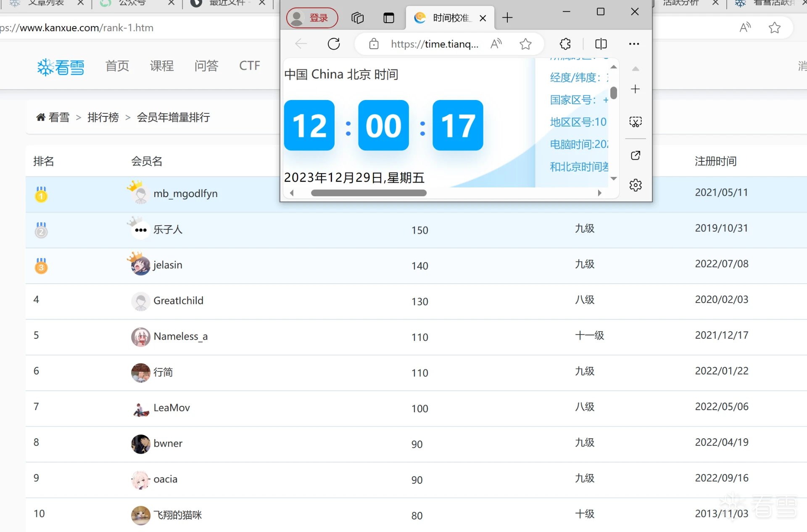Click the favorites star in time window
The image size is (807, 532).
525,44
